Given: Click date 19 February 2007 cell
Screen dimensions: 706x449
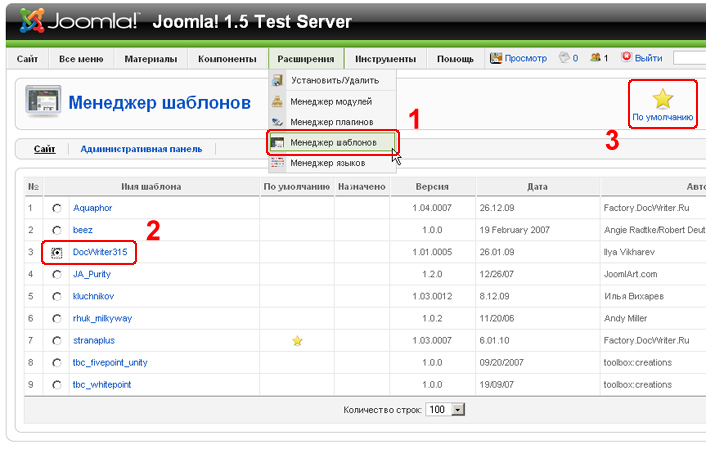Looking at the screenshot, I should click(515, 230).
